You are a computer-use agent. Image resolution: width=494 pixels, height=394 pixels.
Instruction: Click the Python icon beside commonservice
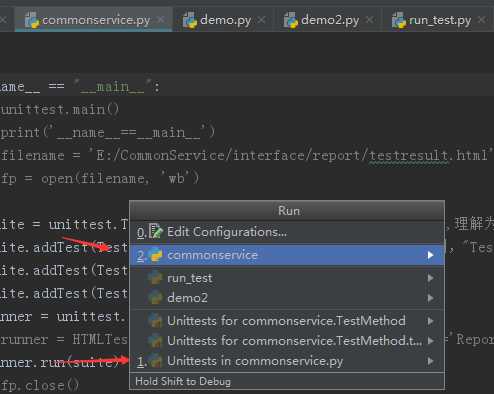156,255
